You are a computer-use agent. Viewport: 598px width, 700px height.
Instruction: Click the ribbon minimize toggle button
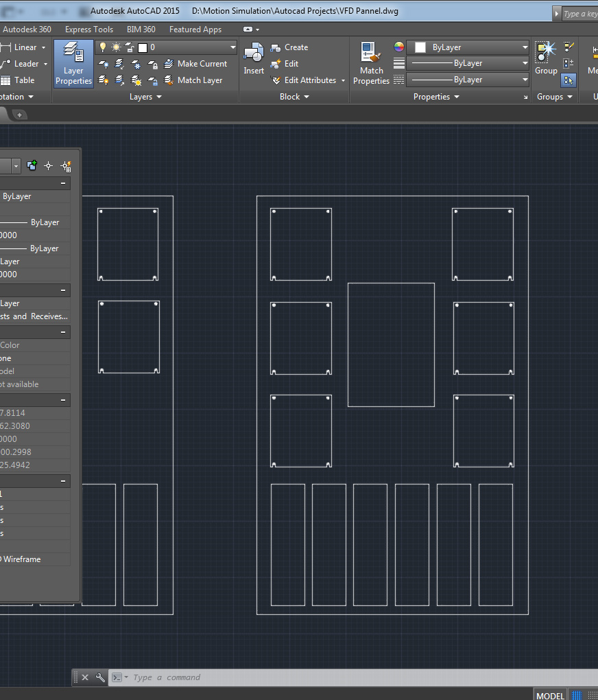[x=248, y=30]
